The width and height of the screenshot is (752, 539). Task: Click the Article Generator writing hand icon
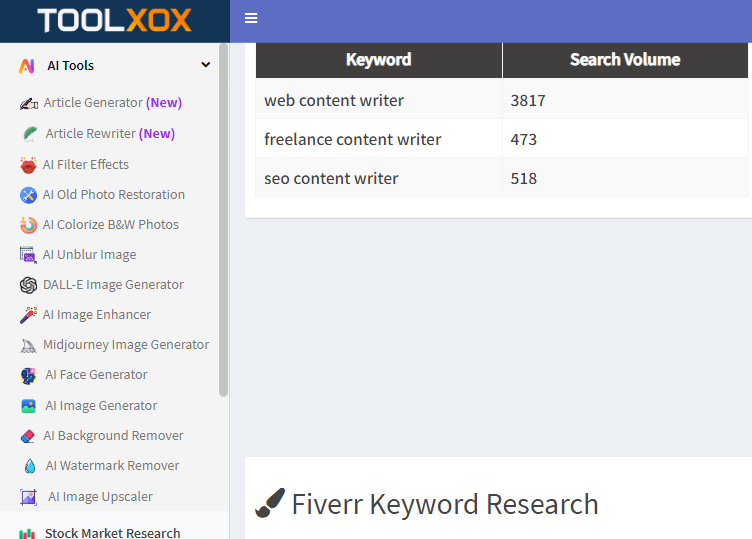tap(29, 103)
